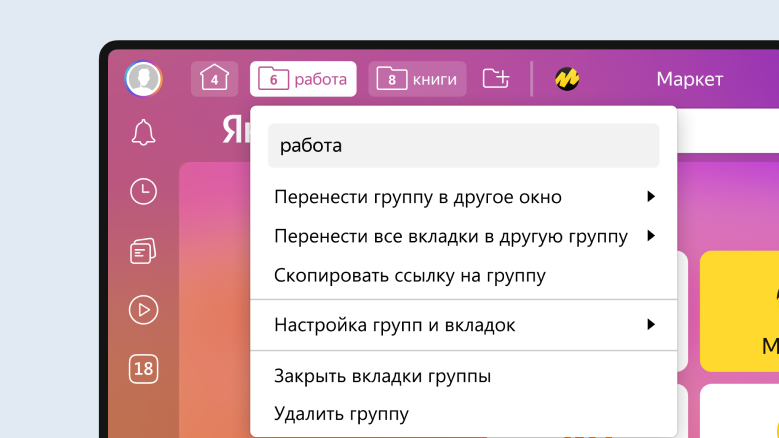
Task: Create a new tab group with folder-plus icon
Action: coord(496,79)
